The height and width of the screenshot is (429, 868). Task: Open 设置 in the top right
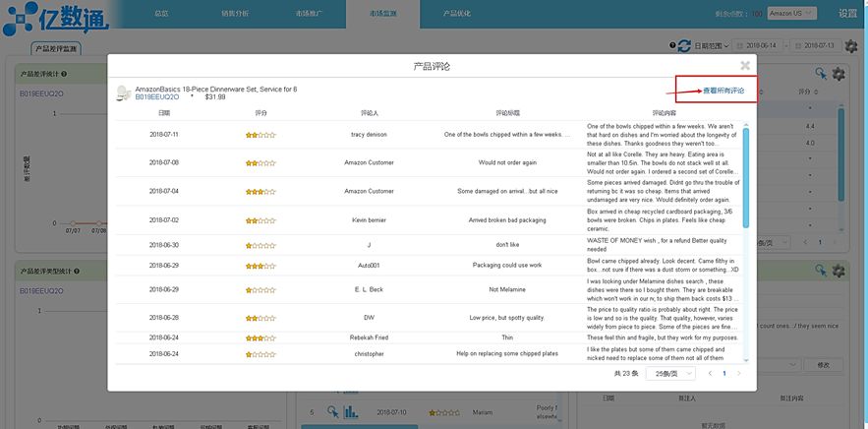click(x=847, y=14)
